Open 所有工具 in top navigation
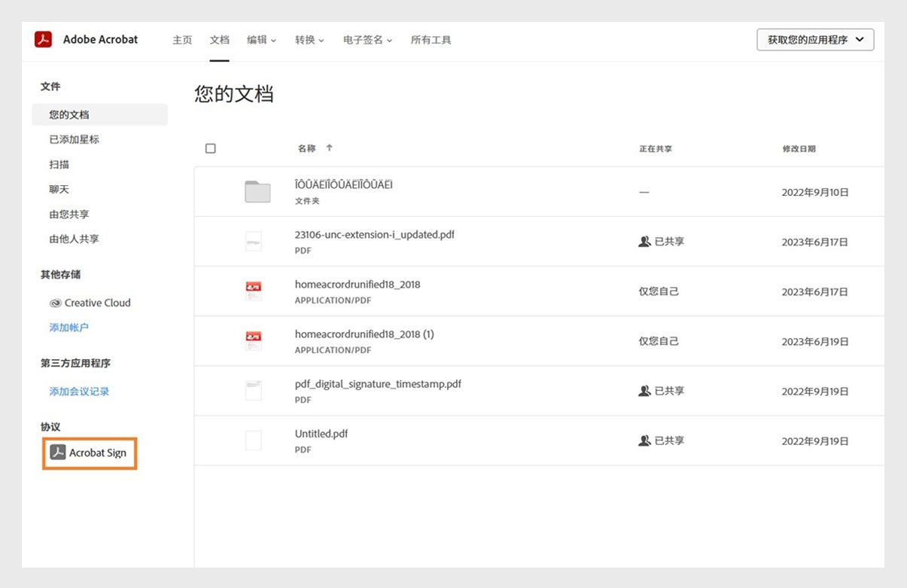 click(x=431, y=40)
